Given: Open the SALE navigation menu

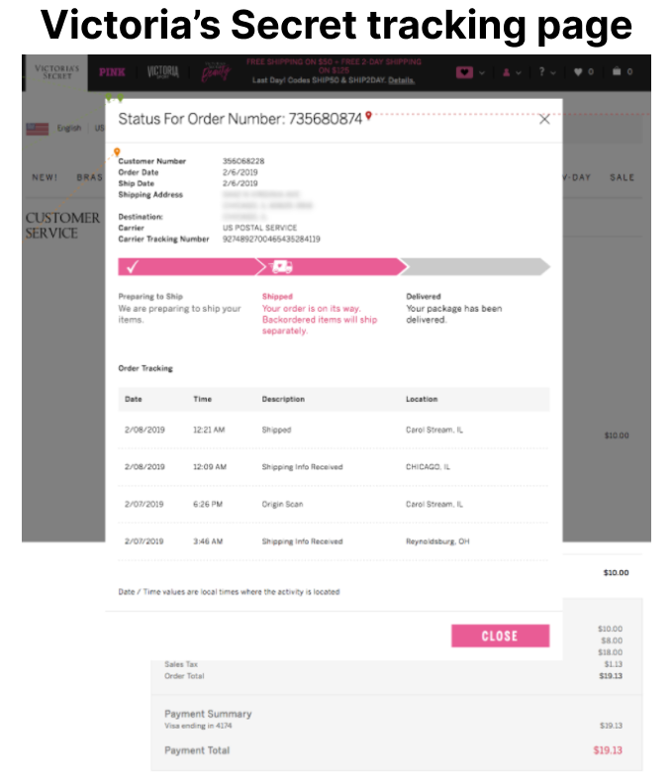Looking at the screenshot, I should (622, 177).
